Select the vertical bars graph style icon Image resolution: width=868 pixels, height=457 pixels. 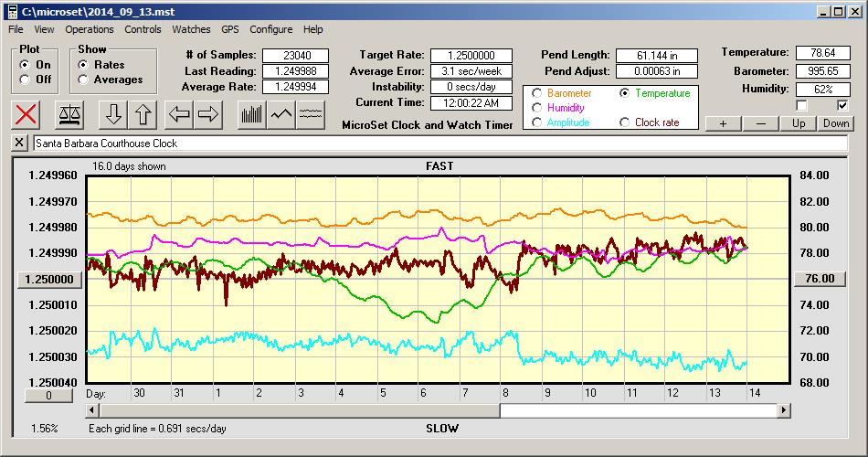(252, 114)
